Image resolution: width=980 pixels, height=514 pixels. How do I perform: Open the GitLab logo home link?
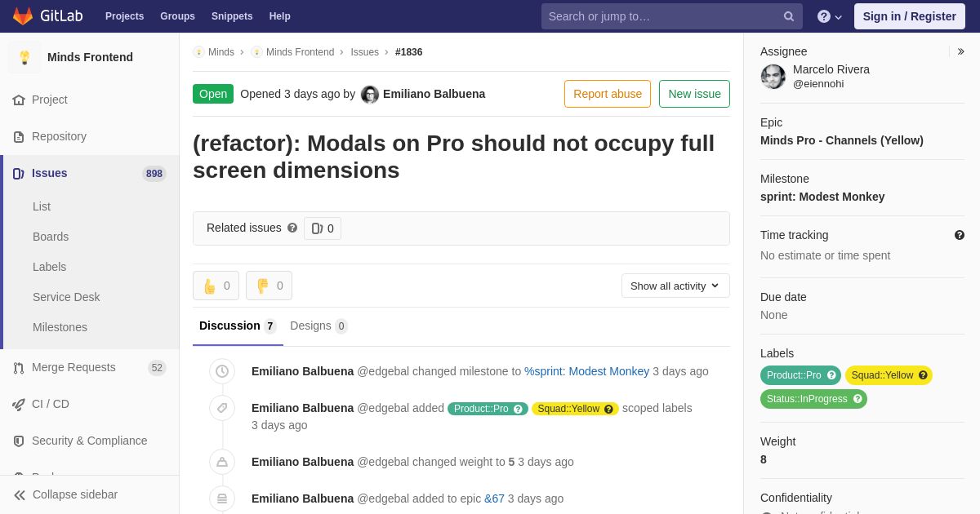pyautogui.click(x=47, y=16)
